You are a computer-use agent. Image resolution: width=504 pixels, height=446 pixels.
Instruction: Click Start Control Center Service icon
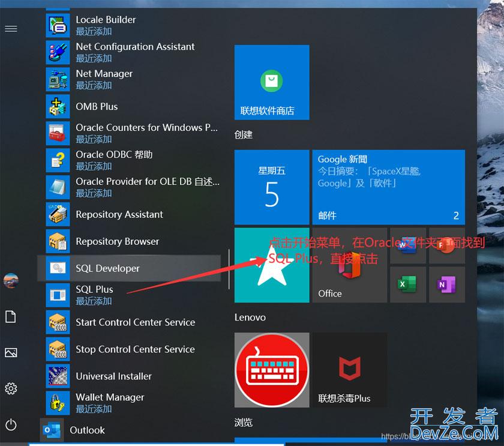point(58,322)
